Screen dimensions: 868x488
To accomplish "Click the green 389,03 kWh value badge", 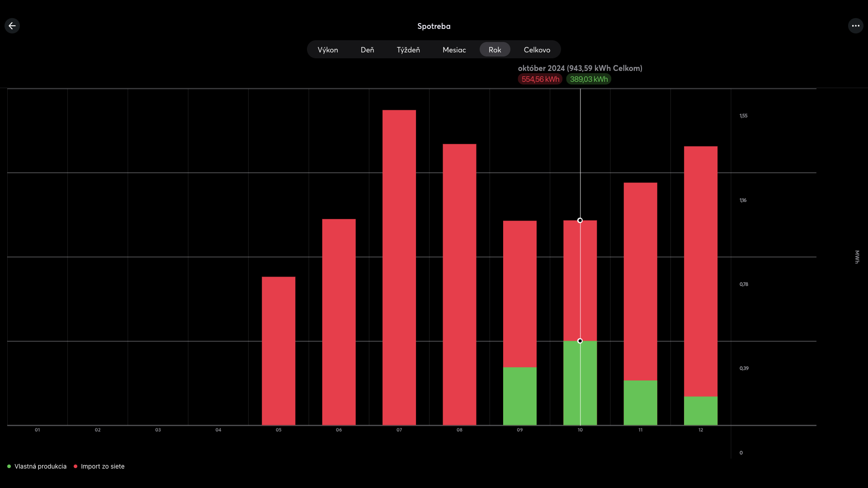I will (x=589, y=79).
